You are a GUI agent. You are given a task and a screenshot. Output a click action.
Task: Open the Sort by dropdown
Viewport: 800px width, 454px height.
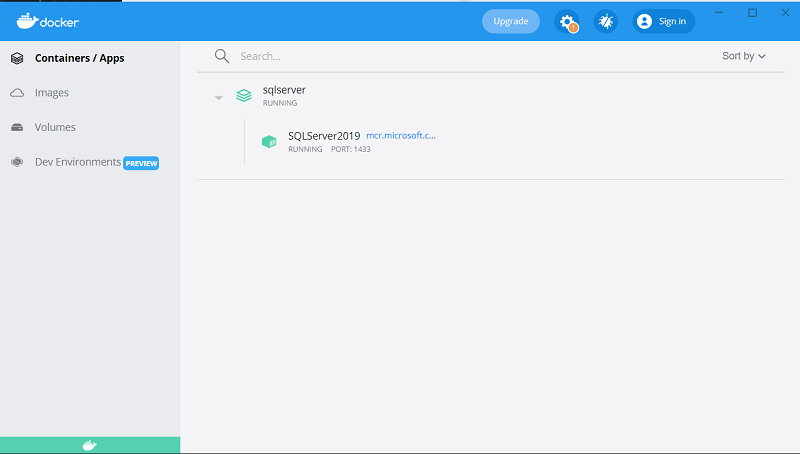click(x=743, y=56)
